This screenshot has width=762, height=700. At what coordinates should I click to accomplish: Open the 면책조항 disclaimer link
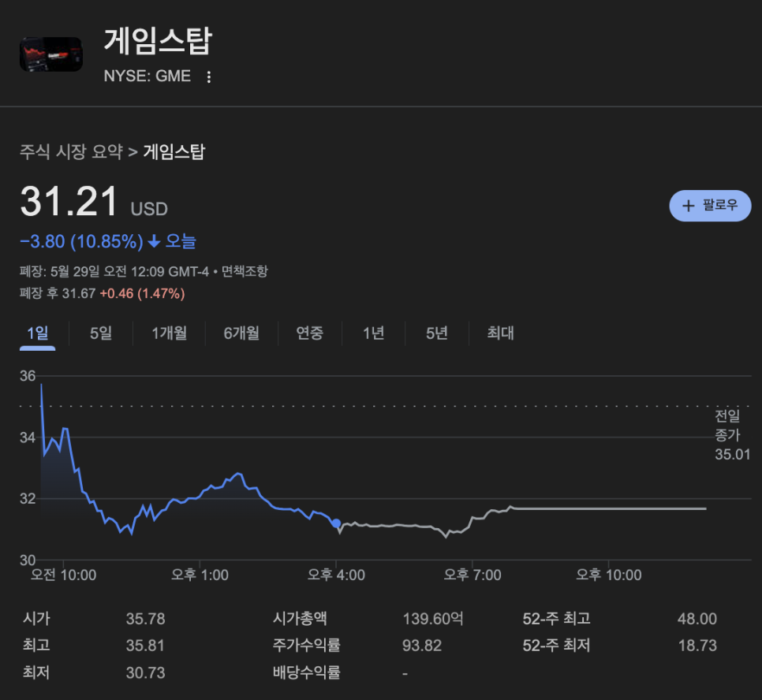pyautogui.click(x=245, y=271)
